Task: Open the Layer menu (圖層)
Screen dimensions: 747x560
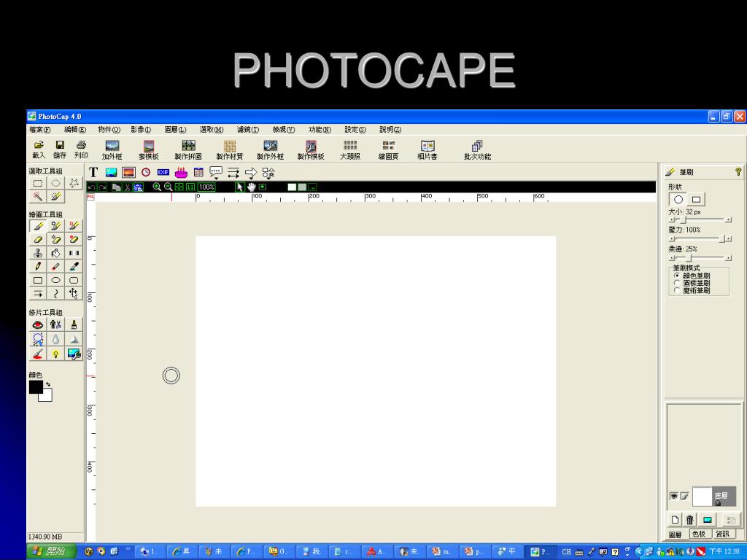Action: [175, 130]
